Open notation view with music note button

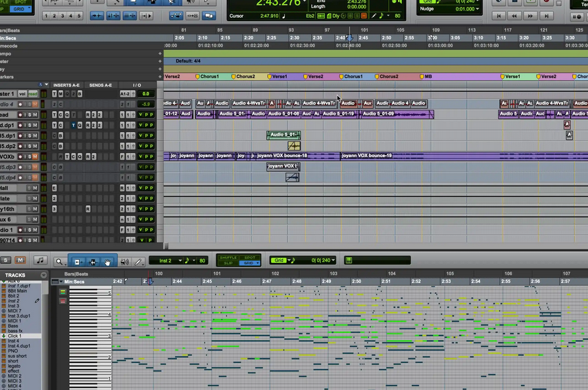39,260
